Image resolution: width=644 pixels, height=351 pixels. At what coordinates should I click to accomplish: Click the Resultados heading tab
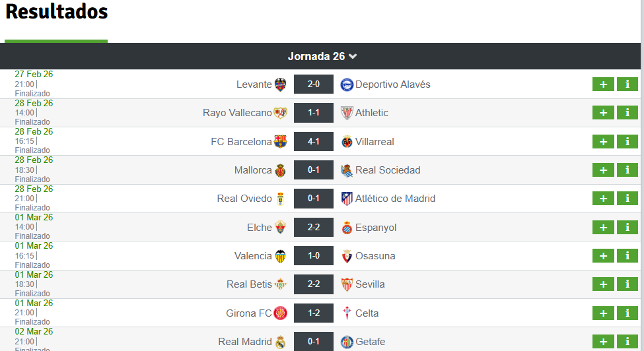pos(56,12)
